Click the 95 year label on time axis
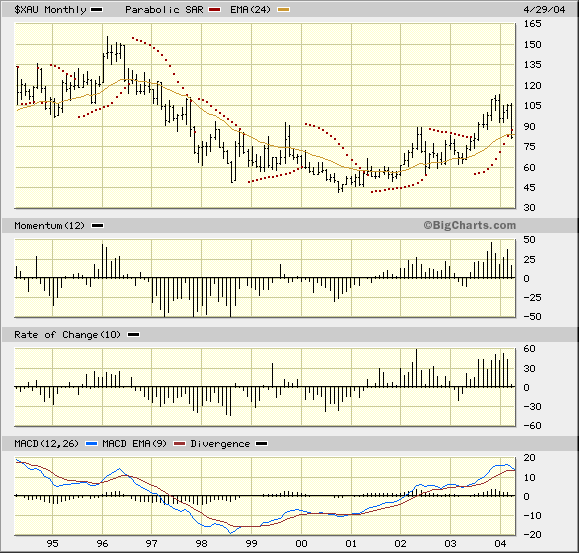The height and width of the screenshot is (553, 579). click(52, 543)
